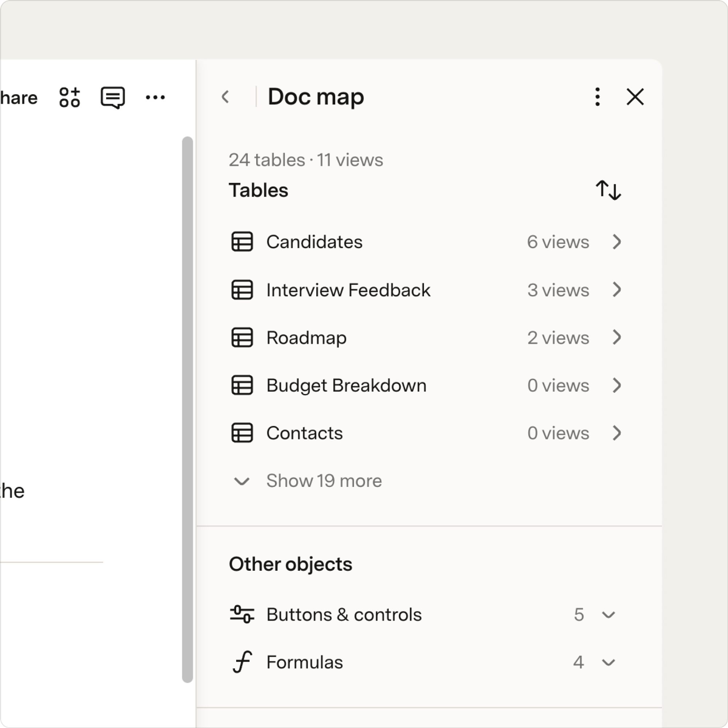
Task: Click the Roadmap table icon
Action: [x=242, y=337]
